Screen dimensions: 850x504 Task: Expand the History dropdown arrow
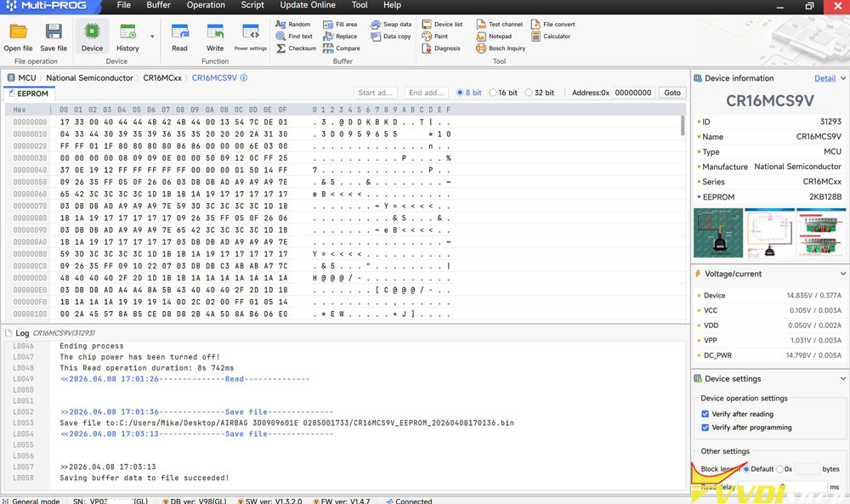[x=152, y=37]
